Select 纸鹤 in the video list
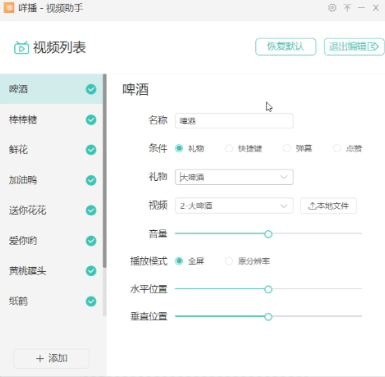385x377 pixels. pyautogui.click(x=51, y=301)
